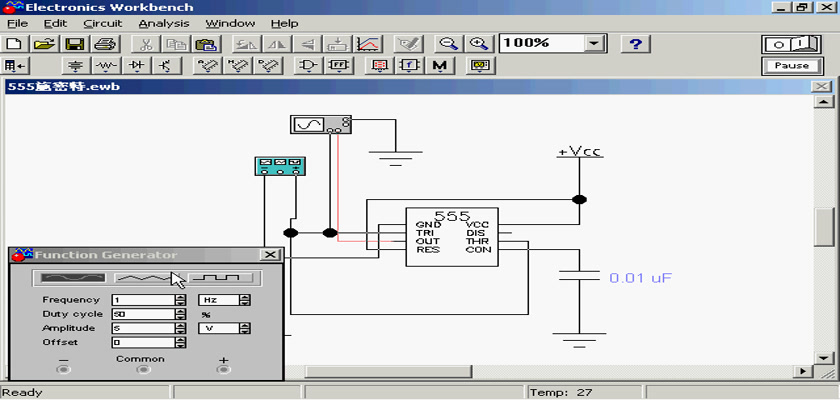Click the Frequency input field

[144, 300]
